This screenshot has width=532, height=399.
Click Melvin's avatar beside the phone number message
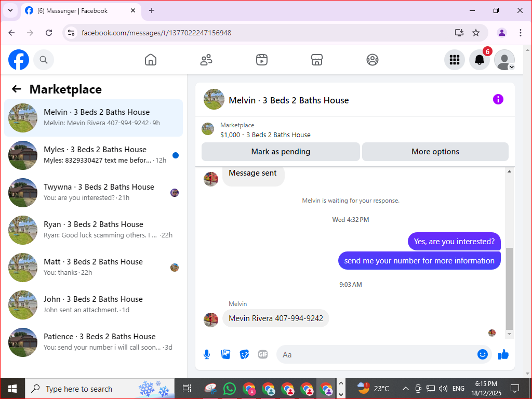coord(211,320)
